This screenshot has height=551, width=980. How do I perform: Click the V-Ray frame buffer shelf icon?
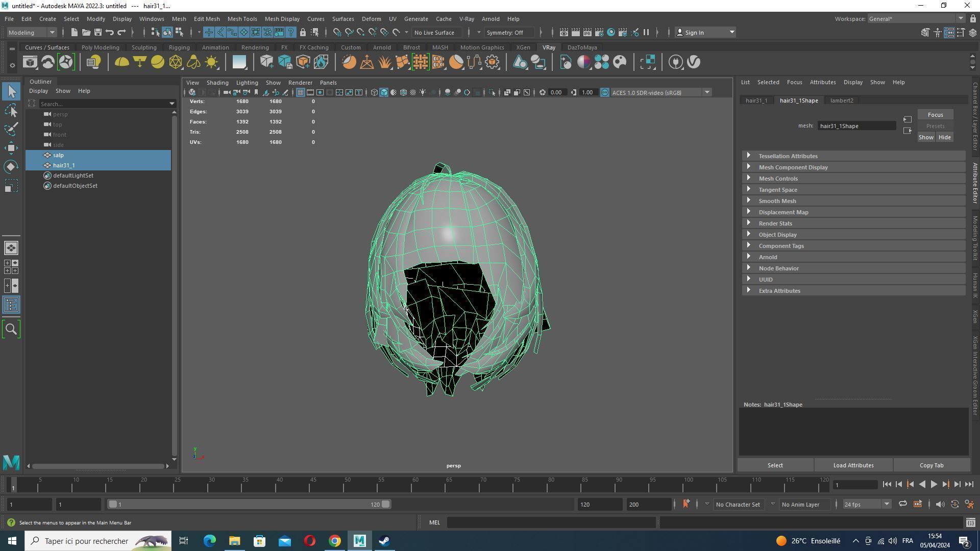(30, 62)
